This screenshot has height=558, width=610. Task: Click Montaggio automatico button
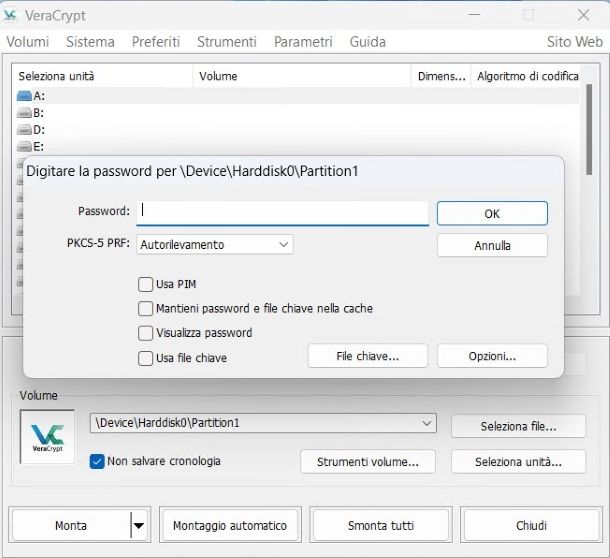point(230,525)
